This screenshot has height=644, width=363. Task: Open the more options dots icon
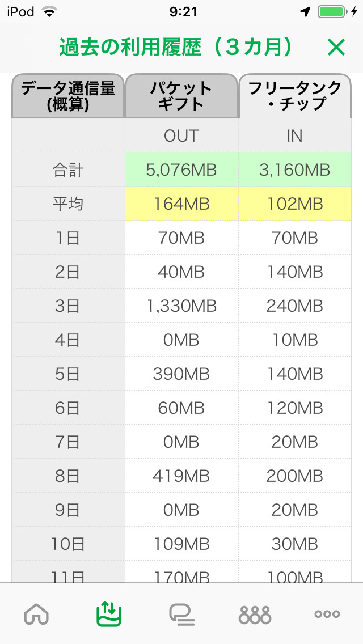(327, 614)
